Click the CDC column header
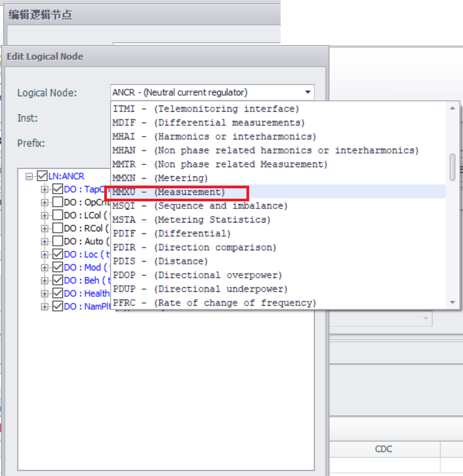463x476 pixels. coord(383,449)
